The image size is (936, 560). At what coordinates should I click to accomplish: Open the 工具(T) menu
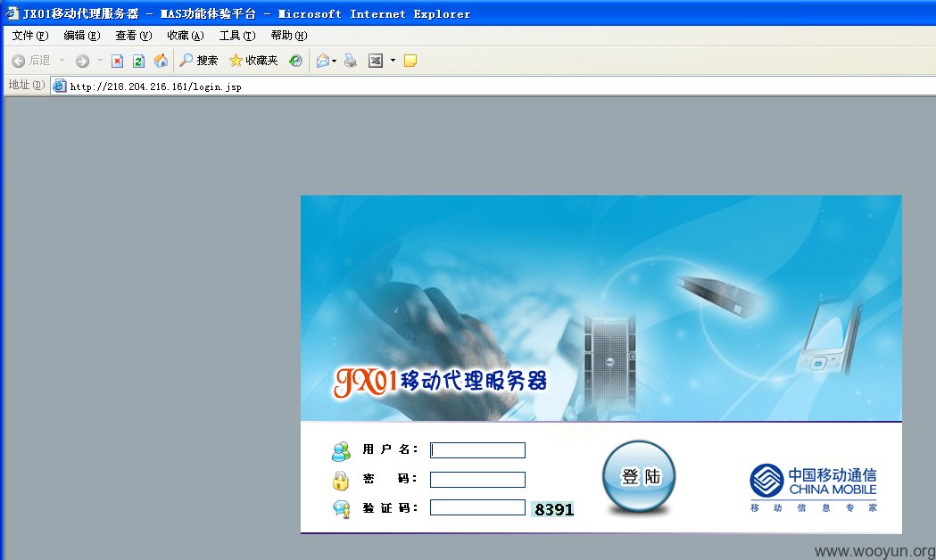pyautogui.click(x=237, y=35)
